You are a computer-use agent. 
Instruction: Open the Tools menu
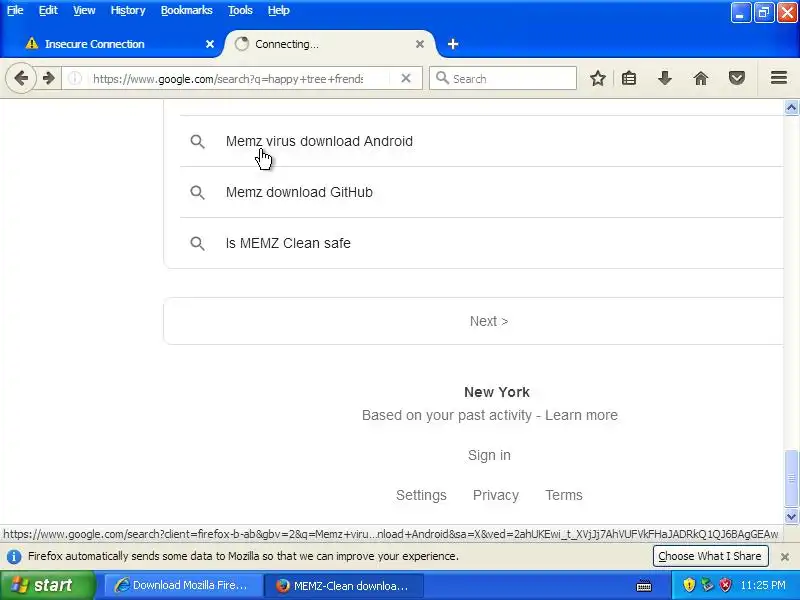point(240,10)
